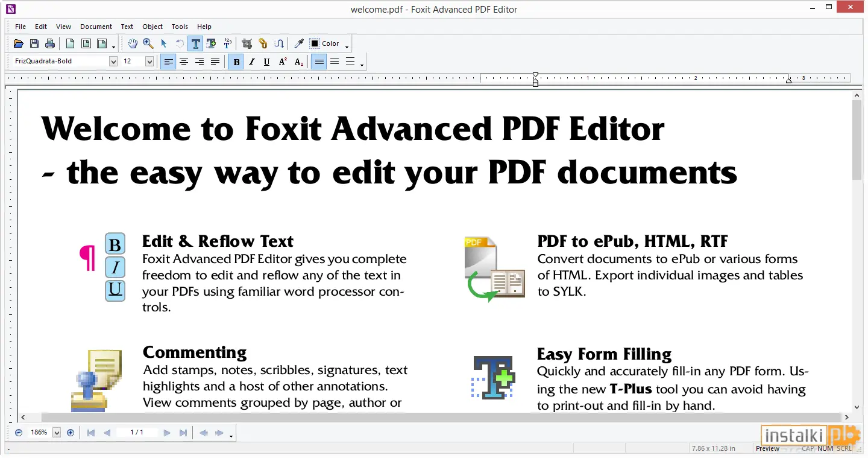This screenshot has width=868, height=458.
Task: Click the horizontal scrollbar thumb
Action: [441, 417]
